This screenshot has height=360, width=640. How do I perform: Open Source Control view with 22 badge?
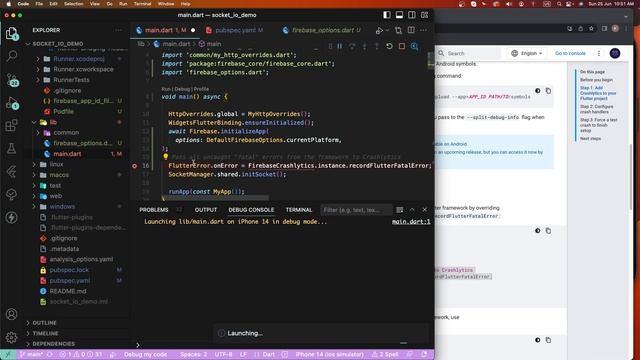point(11,80)
